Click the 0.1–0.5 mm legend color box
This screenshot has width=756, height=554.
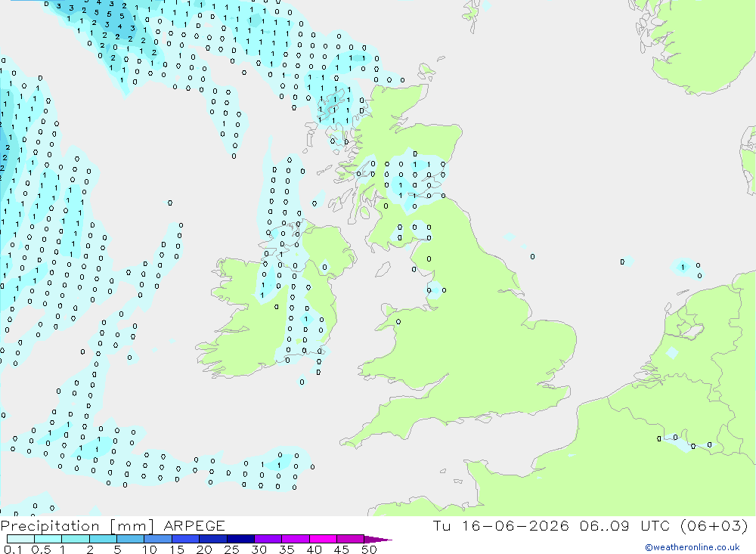20,539
